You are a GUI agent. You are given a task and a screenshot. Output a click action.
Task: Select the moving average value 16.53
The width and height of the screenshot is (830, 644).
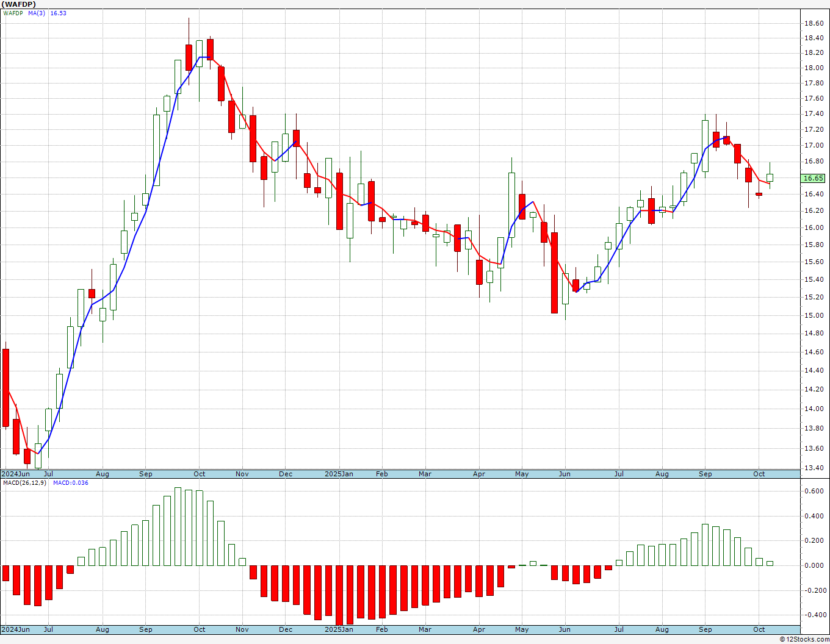click(58, 13)
